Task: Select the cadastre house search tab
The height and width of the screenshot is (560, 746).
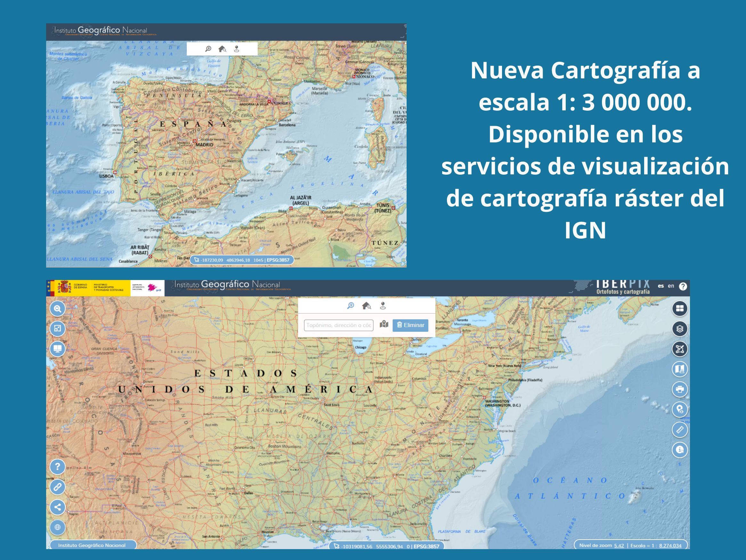Action: 366,306
